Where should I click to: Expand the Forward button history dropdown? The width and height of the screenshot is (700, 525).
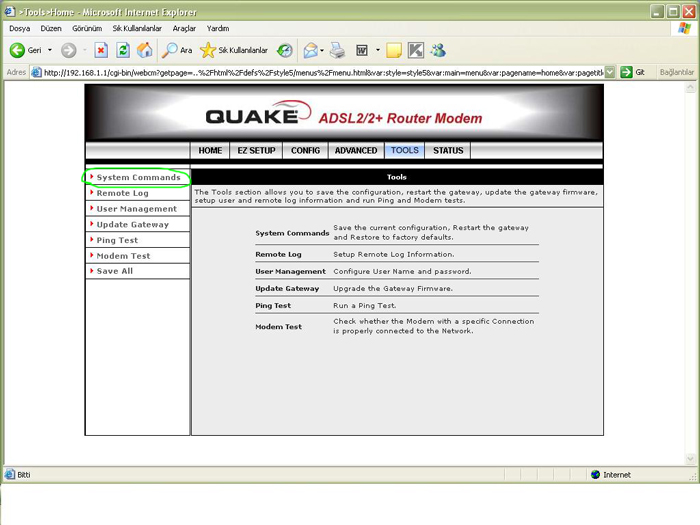coord(84,50)
